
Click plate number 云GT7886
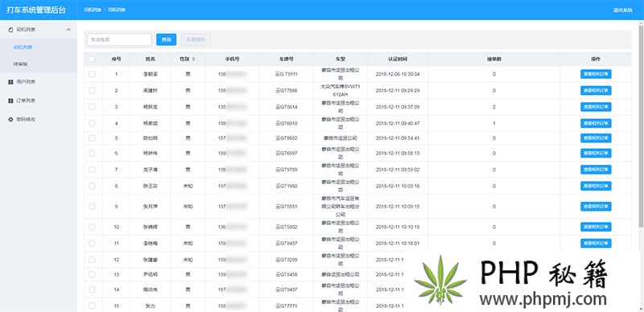(287, 90)
